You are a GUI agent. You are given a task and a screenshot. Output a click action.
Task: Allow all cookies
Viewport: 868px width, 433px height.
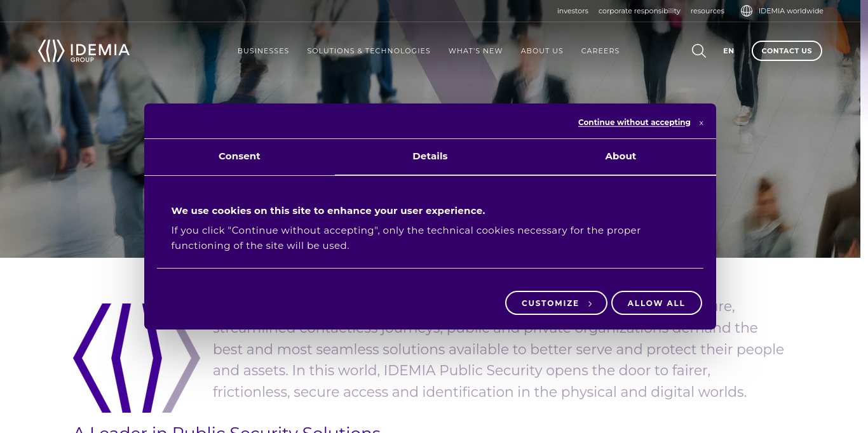pyautogui.click(x=656, y=303)
